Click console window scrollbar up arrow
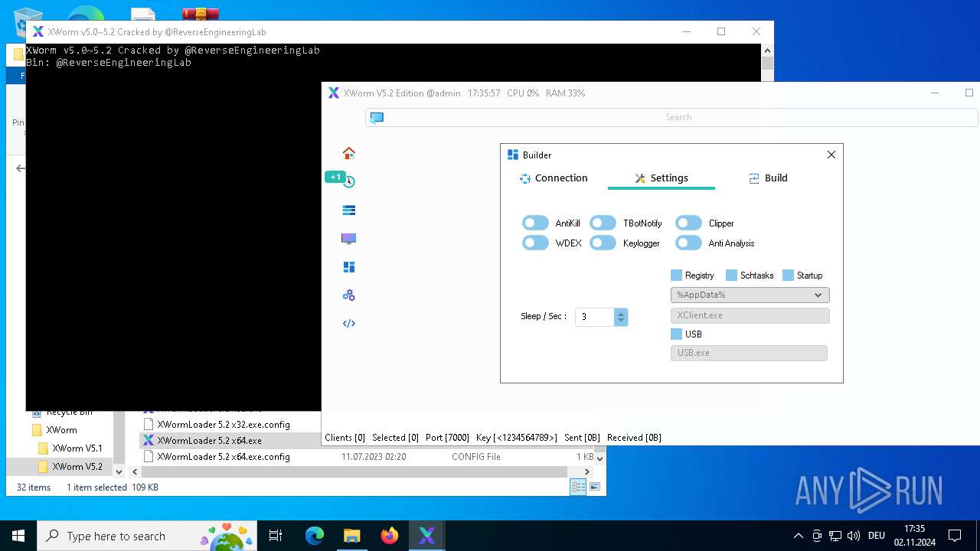Image resolution: width=980 pixels, height=551 pixels. click(767, 50)
